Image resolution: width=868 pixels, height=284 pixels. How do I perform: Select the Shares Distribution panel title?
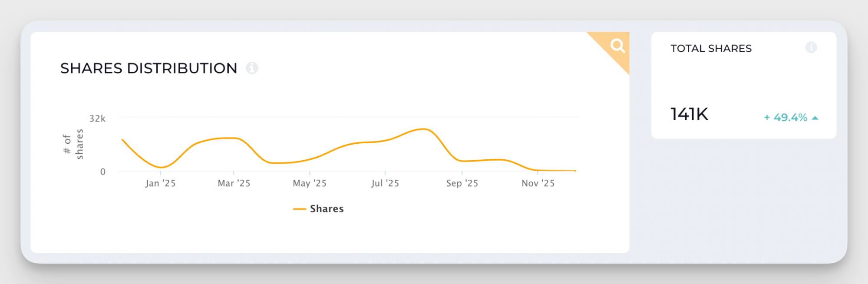click(149, 68)
